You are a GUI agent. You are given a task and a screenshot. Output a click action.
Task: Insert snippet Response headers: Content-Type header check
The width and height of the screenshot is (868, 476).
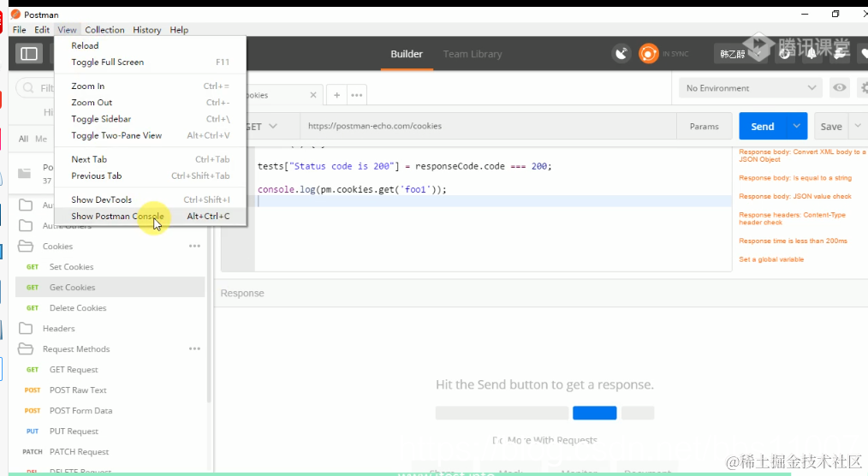(792, 218)
